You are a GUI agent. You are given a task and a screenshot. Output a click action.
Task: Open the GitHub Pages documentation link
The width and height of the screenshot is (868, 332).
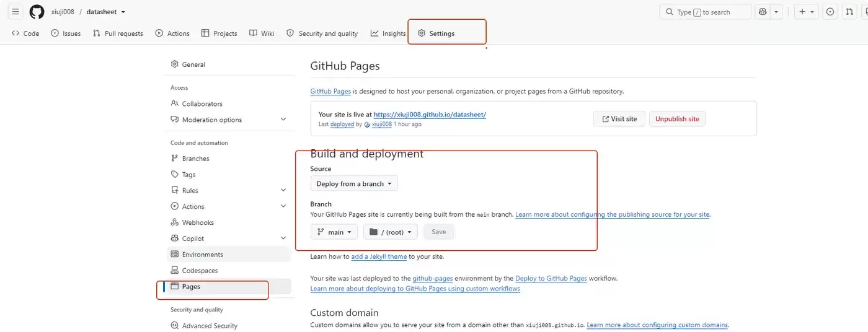pos(330,91)
